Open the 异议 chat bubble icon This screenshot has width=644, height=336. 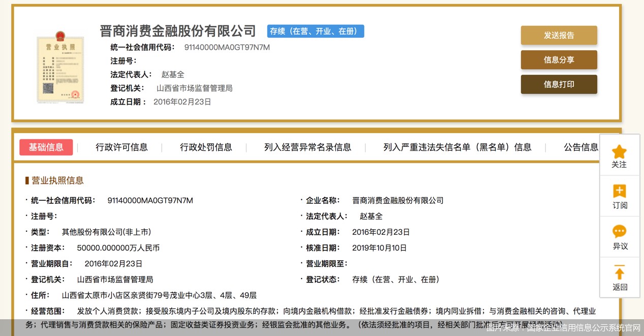(619, 232)
